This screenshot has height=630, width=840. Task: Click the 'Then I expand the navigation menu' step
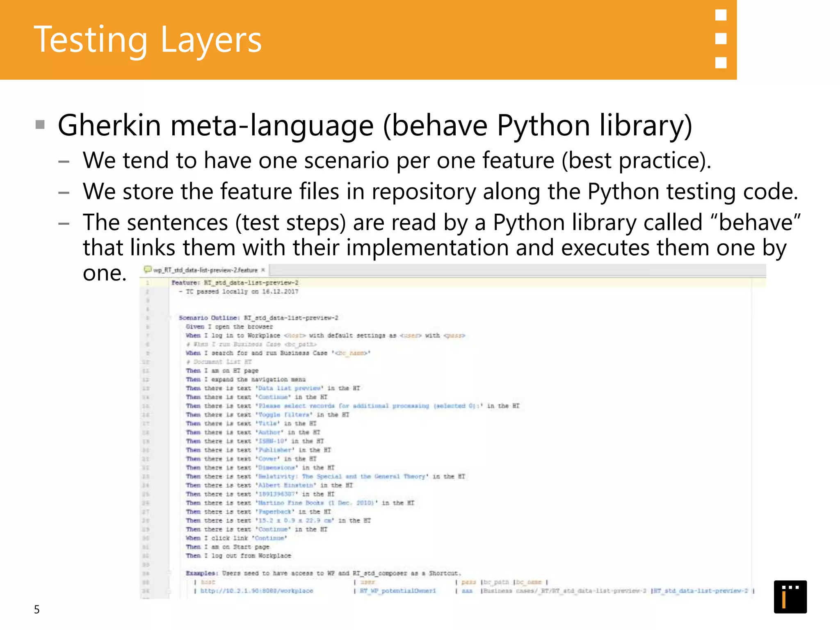click(x=245, y=380)
